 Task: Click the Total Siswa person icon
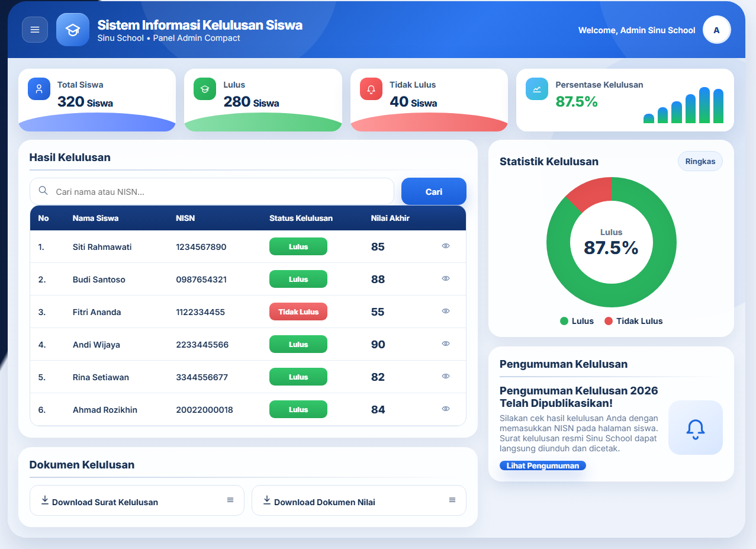pyautogui.click(x=39, y=89)
